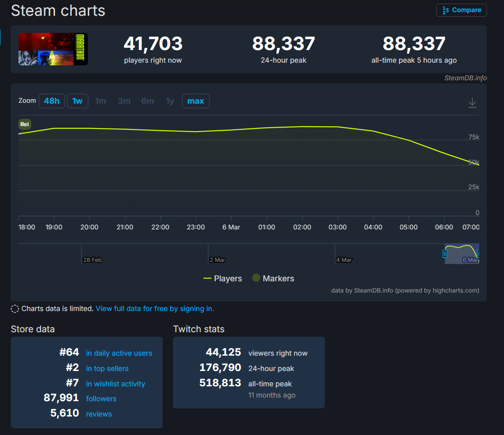Click 'all-time peak 5 hours ago' label

[414, 60]
